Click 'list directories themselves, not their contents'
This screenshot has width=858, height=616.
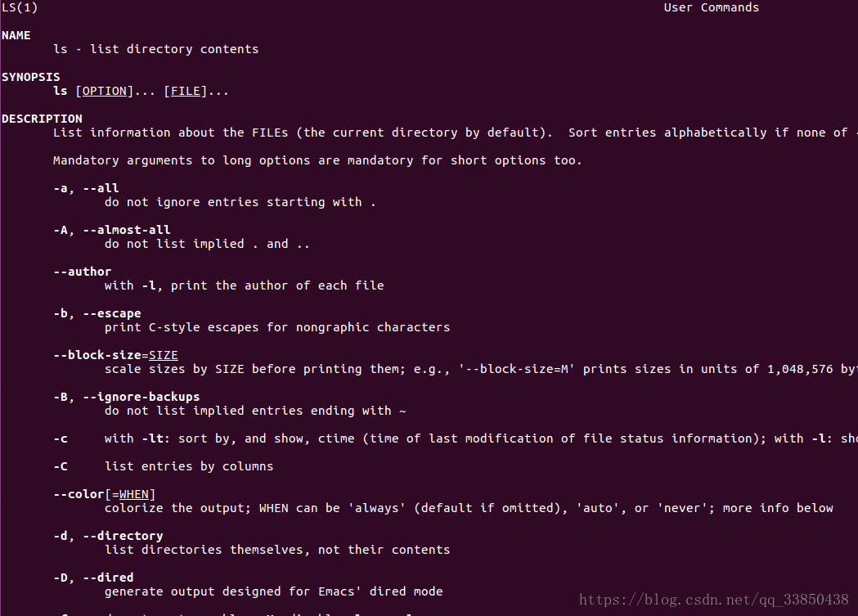(277, 550)
